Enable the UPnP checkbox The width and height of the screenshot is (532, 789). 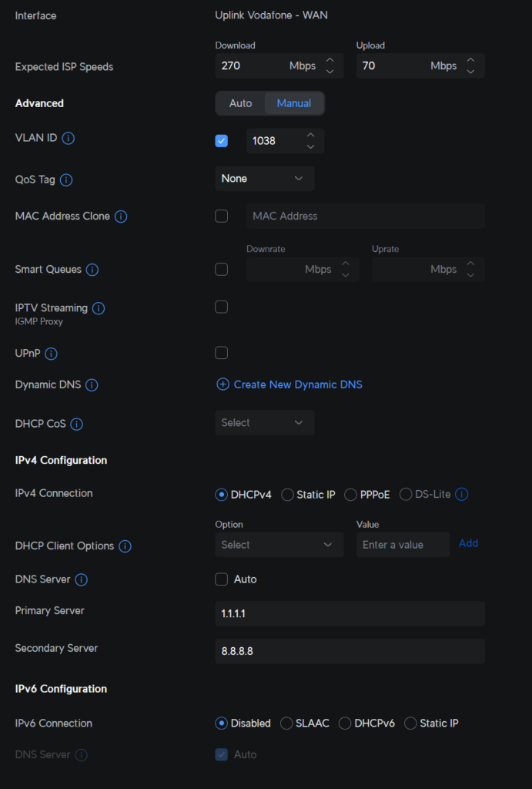click(222, 353)
